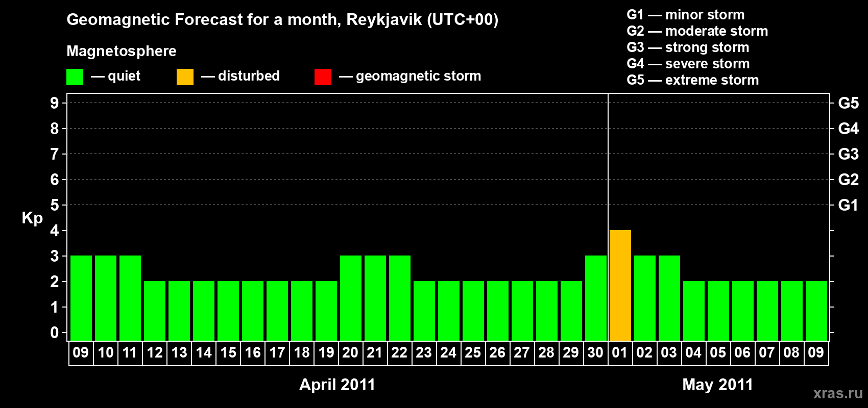
Task: Click the 'quiet' legend label
Action: click(124, 76)
